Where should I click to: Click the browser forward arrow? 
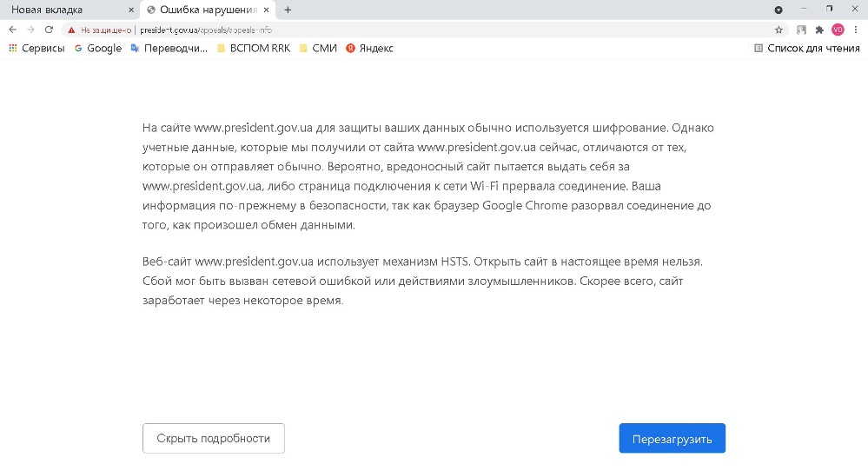coord(30,30)
